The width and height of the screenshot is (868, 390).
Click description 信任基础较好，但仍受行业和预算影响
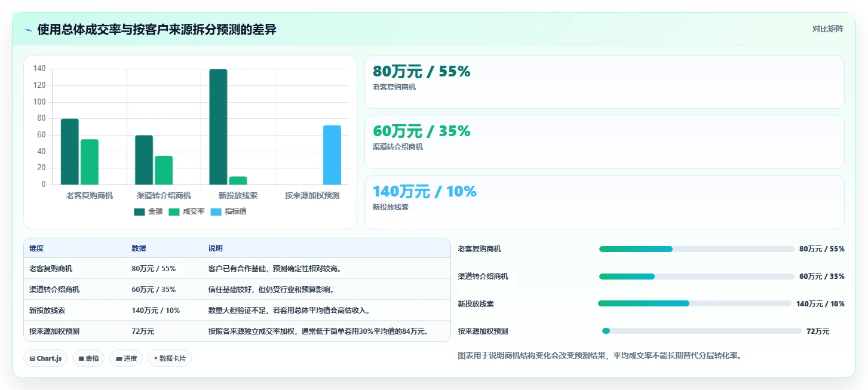coord(271,290)
